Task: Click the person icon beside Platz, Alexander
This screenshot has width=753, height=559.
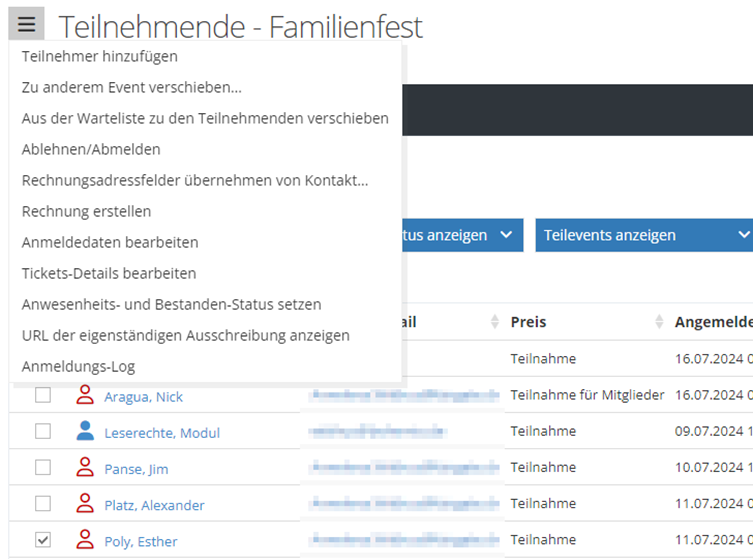Action: (x=85, y=505)
